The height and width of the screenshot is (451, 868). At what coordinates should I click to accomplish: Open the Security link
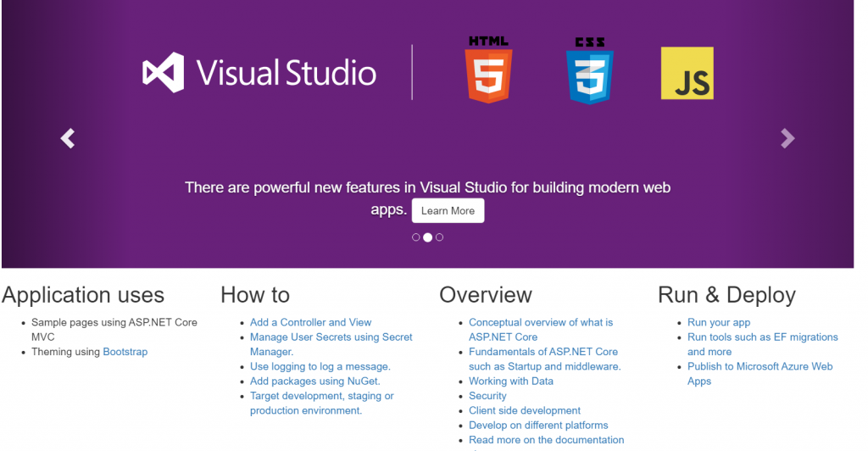(x=487, y=396)
